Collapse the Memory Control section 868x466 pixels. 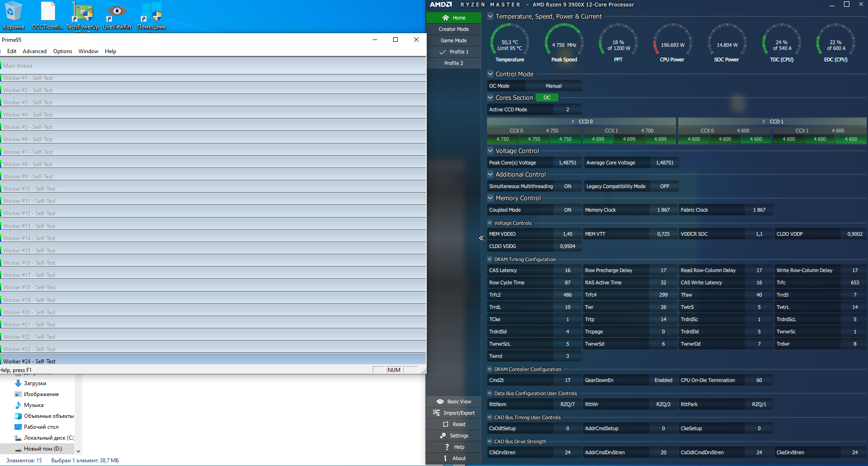(490, 198)
